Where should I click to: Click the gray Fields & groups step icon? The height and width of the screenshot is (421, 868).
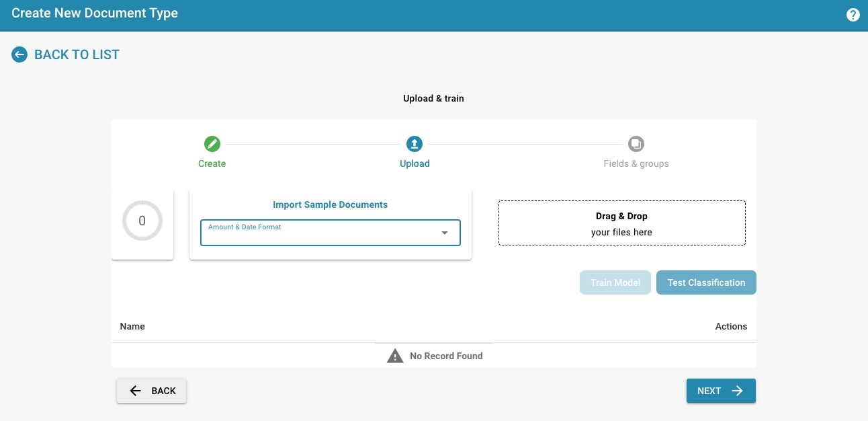click(x=636, y=144)
